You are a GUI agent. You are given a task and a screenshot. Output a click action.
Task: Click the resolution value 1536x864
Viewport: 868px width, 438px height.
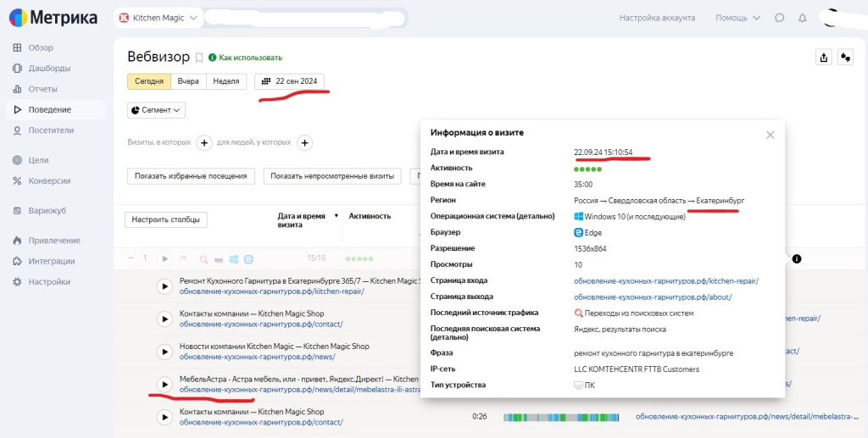[590, 248]
